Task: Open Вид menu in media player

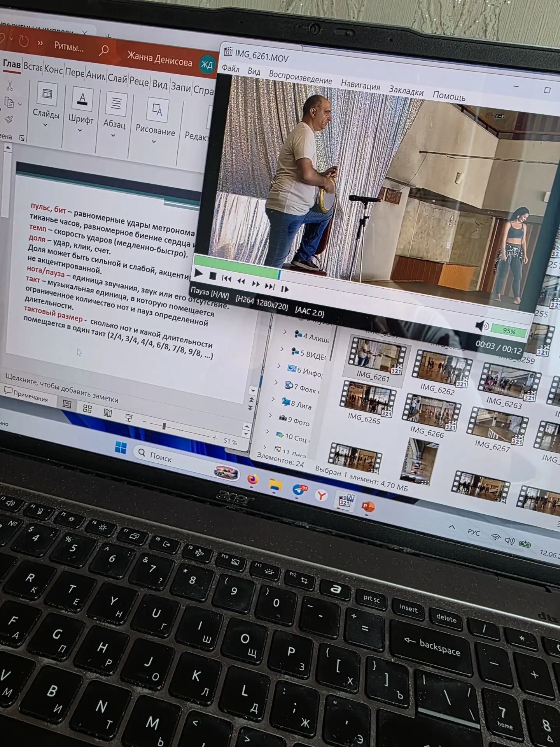Action: [254, 72]
